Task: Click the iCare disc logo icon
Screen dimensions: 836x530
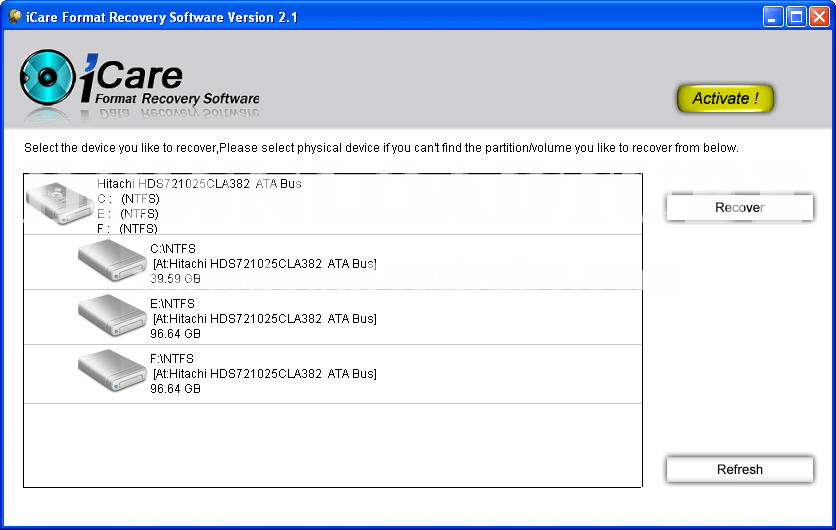Action: point(47,77)
